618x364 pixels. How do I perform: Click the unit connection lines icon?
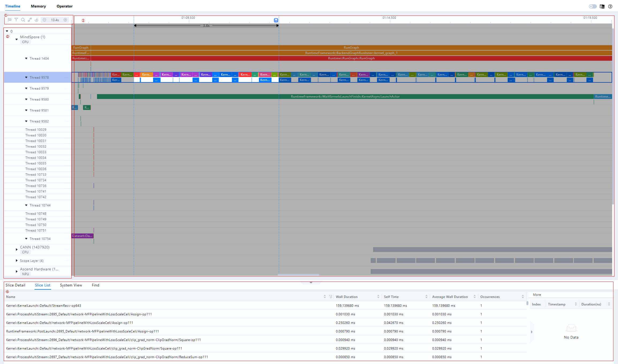(30, 20)
